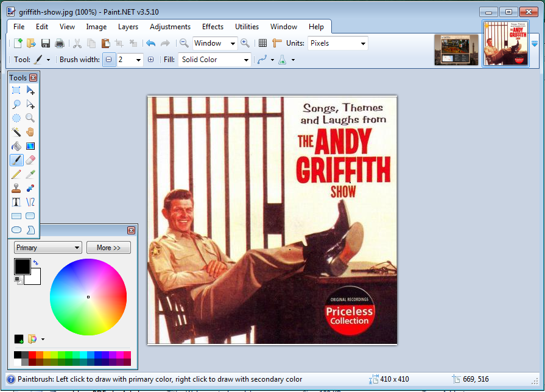
Task: Open the Layers menu
Action: [128, 27]
